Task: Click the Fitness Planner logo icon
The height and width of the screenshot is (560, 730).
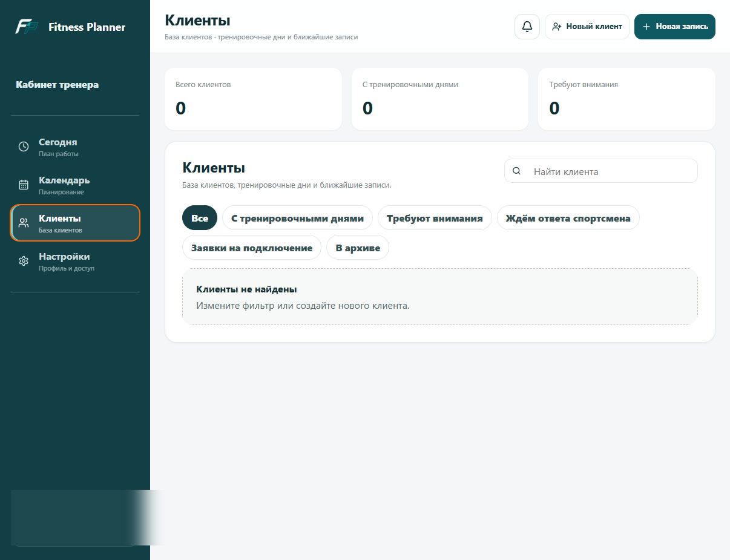Action: click(27, 27)
